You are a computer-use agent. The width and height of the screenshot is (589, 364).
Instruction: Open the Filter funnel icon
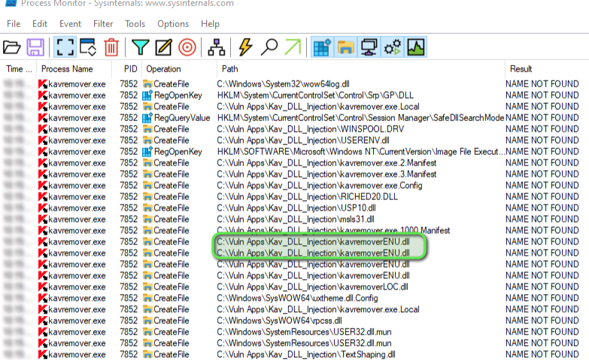140,47
